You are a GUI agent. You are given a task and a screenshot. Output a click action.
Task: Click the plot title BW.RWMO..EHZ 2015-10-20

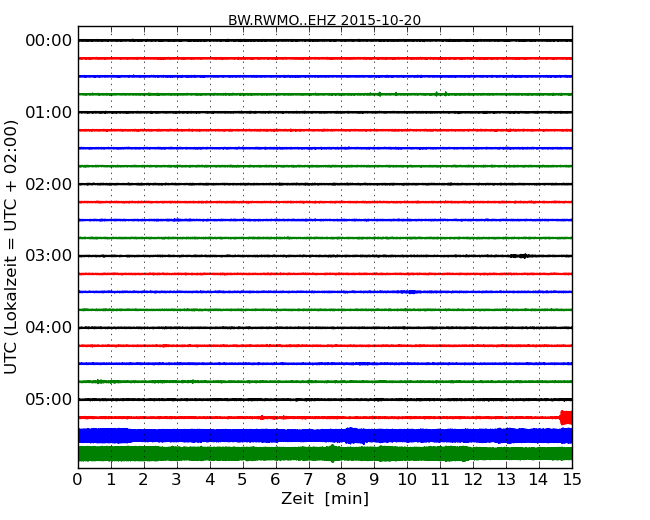[x=324, y=20]
